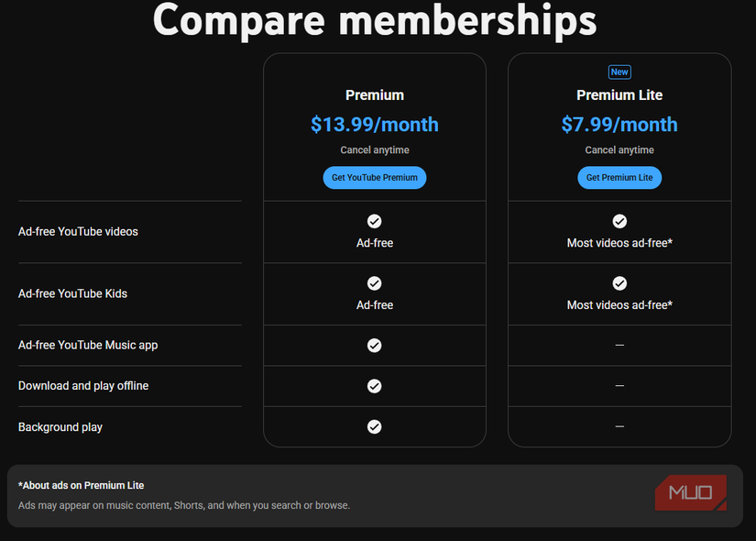Click the Ad-free checkmark under Premium

click(374, 221)
